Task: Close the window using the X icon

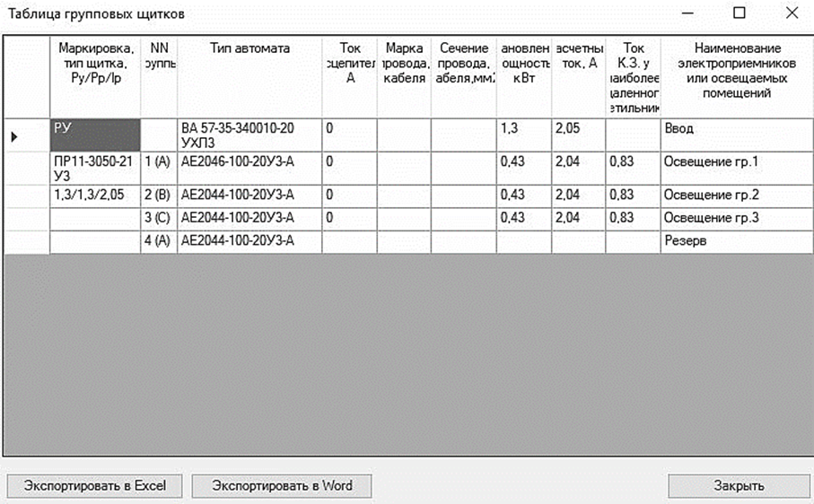Action: (x=792, y=13)
